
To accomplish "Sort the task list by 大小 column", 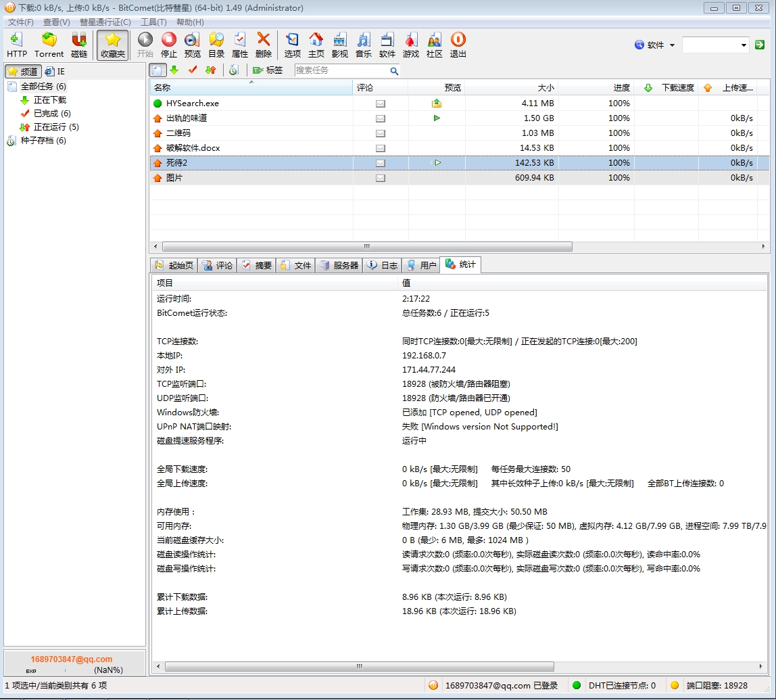I will (512, 88).
